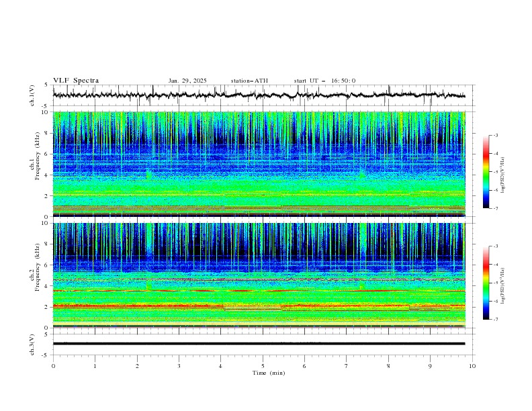Click the "8" tick on time axis
532x411 pixels.
(388, 366)
